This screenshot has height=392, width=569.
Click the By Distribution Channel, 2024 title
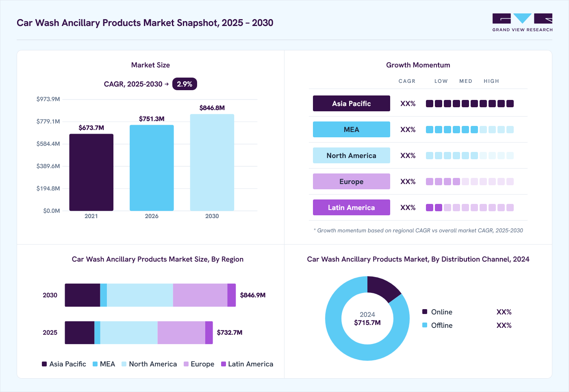pyautogui.click(x=418, y=259)
